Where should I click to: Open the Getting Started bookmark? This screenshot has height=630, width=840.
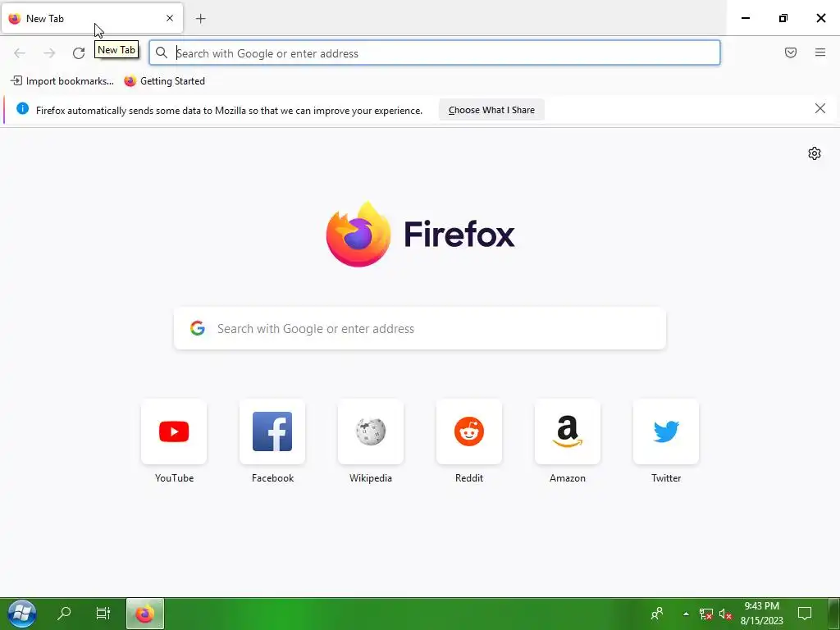164,81
